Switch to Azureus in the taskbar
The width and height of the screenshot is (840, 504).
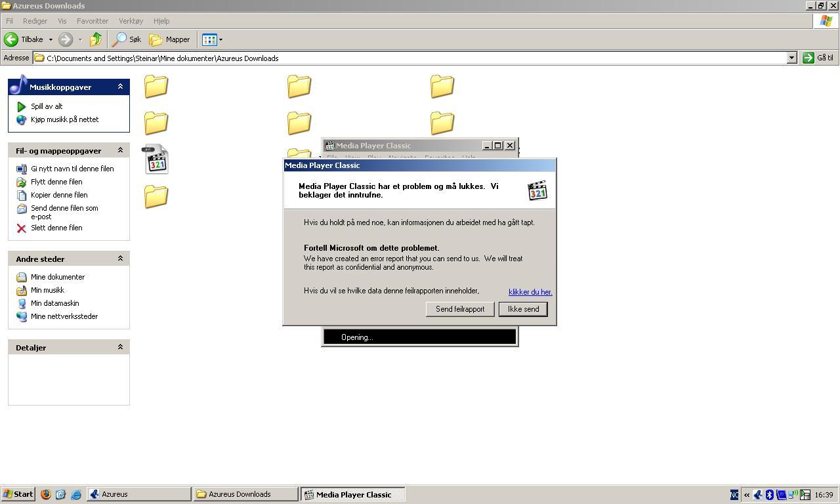pos(139,494)
